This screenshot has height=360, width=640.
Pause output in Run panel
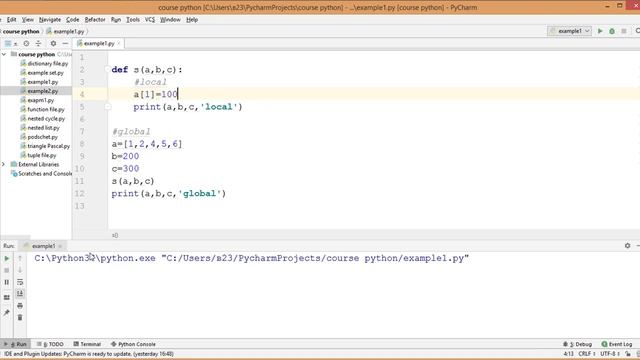pyautogui.click(x=7, y=282)
